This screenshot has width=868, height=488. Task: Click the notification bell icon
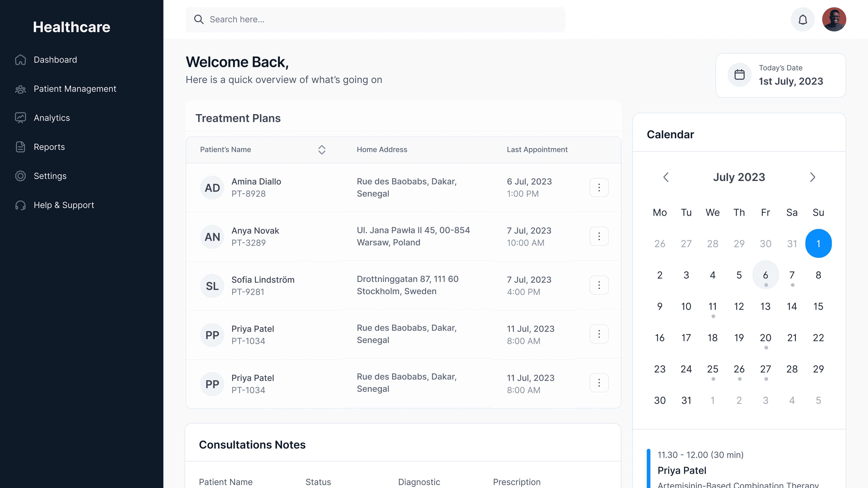[x=803, y=19]
